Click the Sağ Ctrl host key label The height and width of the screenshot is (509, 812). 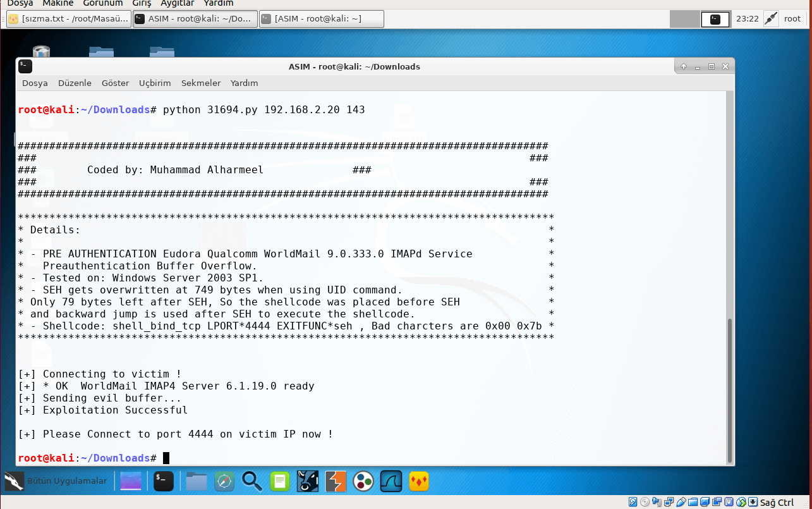click(x=777, y=502)
